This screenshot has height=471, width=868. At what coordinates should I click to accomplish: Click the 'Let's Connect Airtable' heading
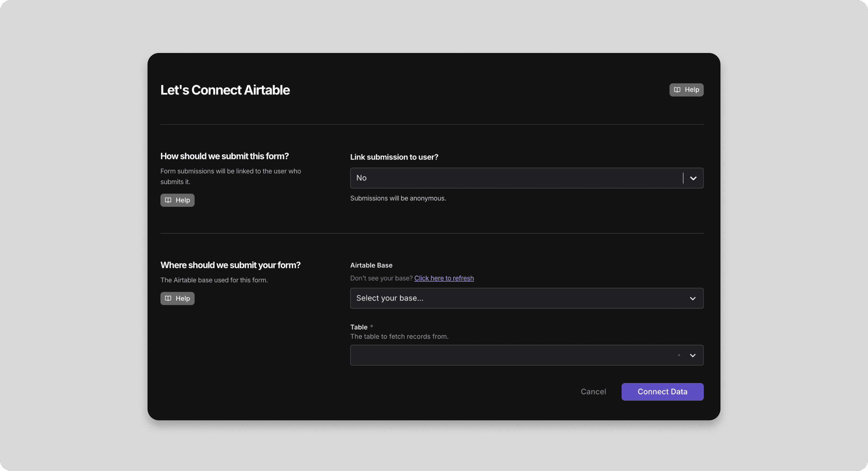pyautogui.click(x=225, y=90)
